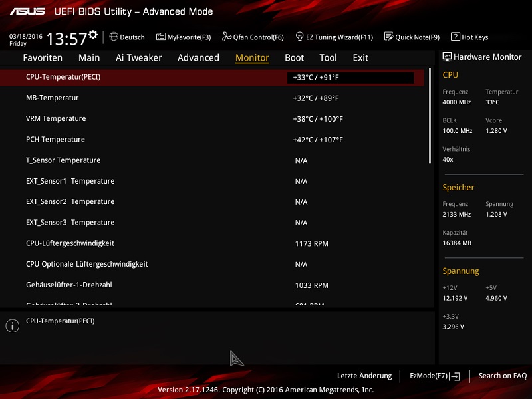The image size is (532, 399).
Task: Click the 1173 RPM value
Action: coord(311,244)
